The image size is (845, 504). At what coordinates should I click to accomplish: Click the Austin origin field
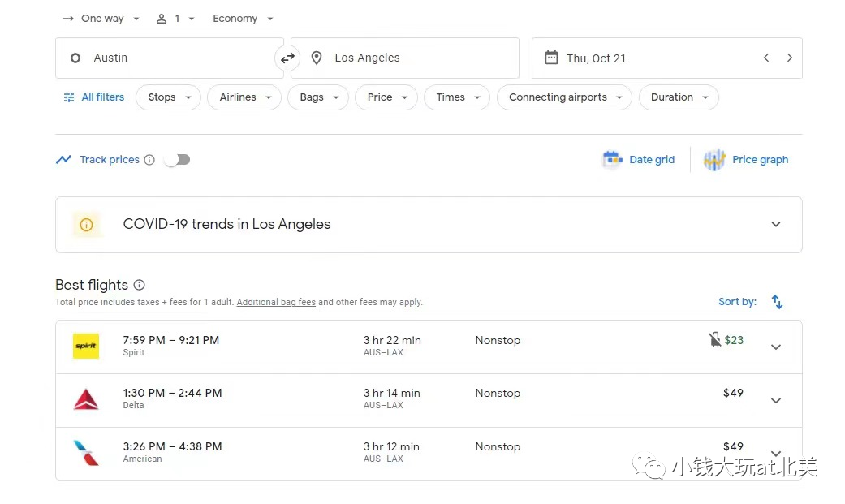tap(169, 58)
